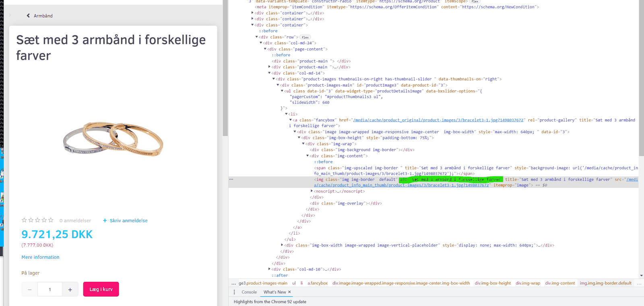Click the back chevron beside Armbånd
The image size is (644, 306).
pos(28,16)
